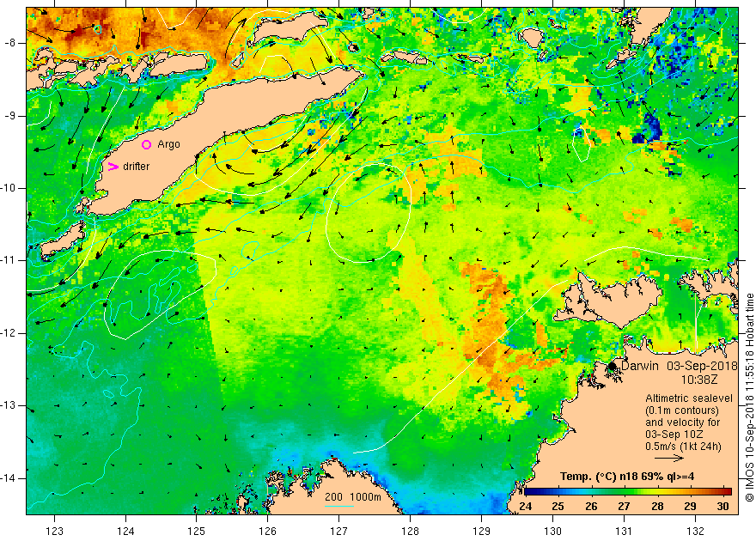Click the '03-Sep-2018' date text

point(702,366)
